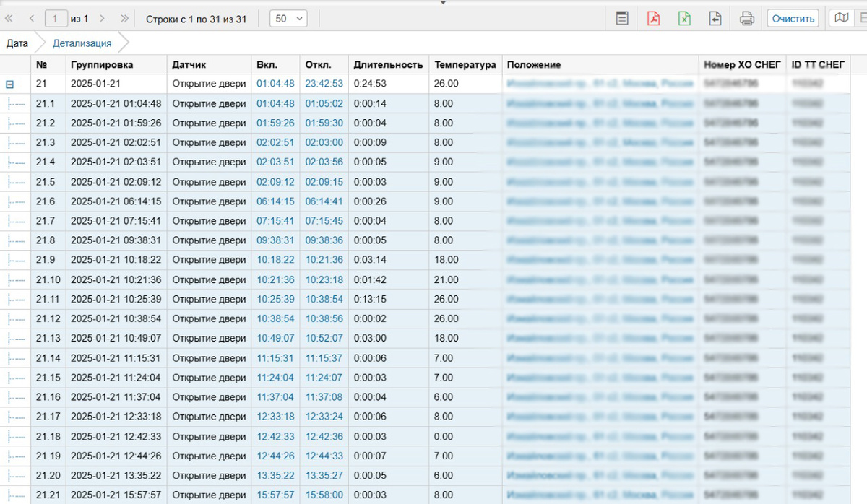
Task: Open Откл. time link 07:15:45
Action: pyautogui.click(x=324, y=221)
